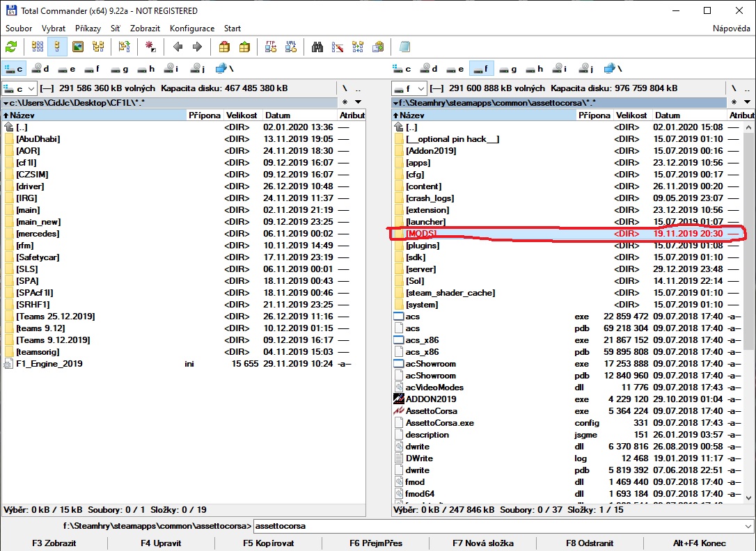Select drive e button in left panel
The height and width of the screenshot is (551, 756).
(67, 69)
